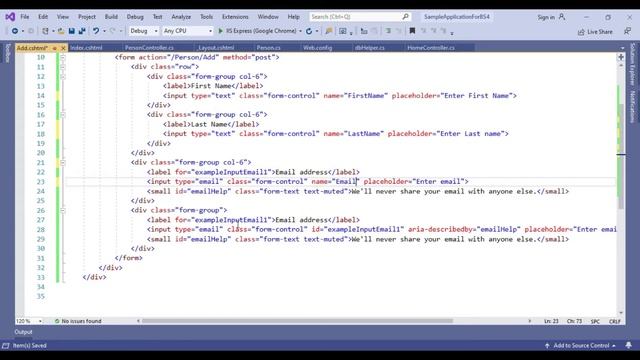Click the split editor plus icon
Image resolution: width=640 pixels, height=360 pixels.
(x=621, y=57)
